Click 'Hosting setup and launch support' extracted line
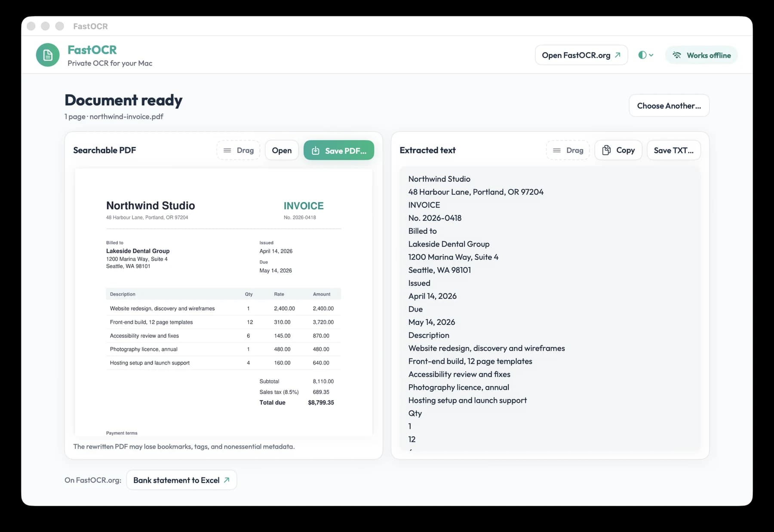The image size is (774, 532). click(467, 401)
